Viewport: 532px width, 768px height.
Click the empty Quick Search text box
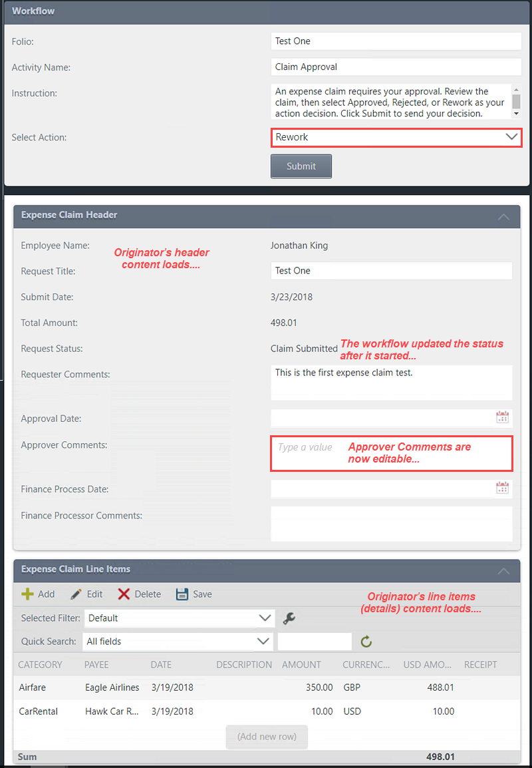click(314, 642)
